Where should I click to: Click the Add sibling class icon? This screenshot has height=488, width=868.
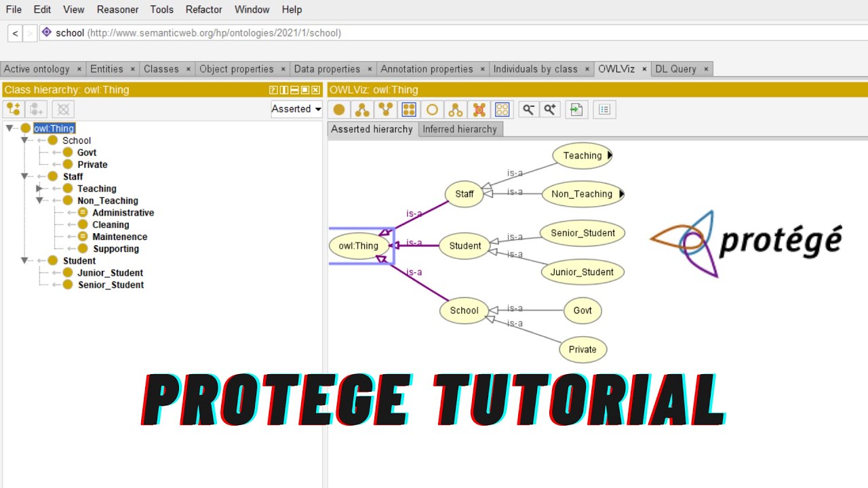(x=37, y=109)
